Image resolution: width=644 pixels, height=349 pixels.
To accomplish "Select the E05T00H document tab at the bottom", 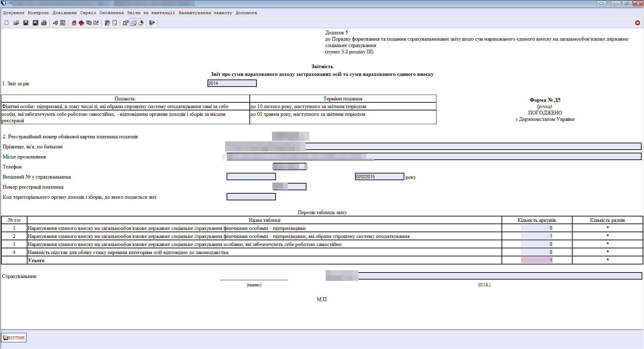I will click(x=14, y=338).
